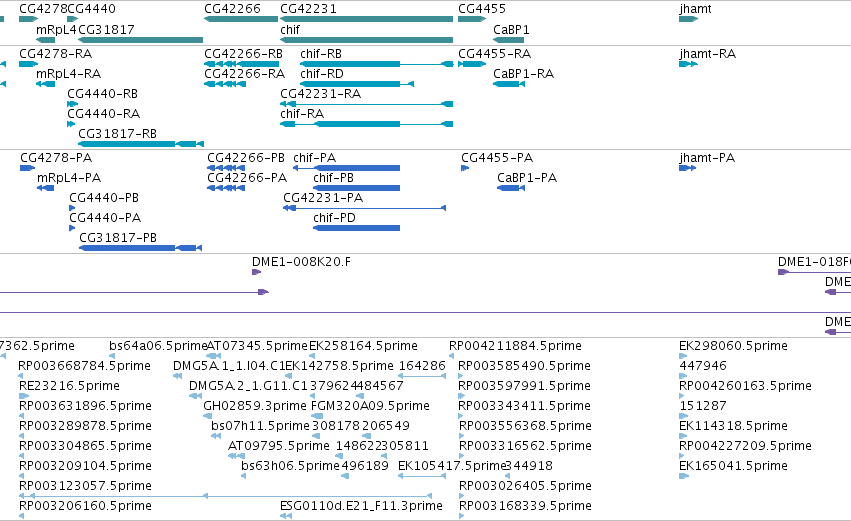Select the CG4455-RA transcript arrow
This screenshot has height=521, width=851.
pos(472,64)
